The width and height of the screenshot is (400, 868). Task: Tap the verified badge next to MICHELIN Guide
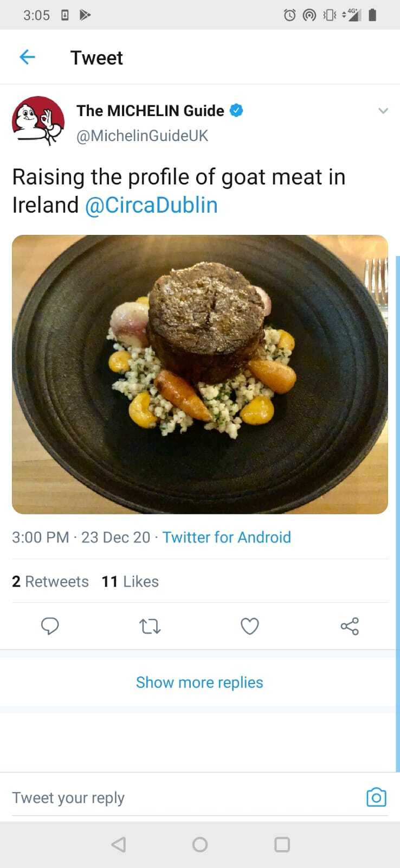pyautogui.click(x=236, y=111)
